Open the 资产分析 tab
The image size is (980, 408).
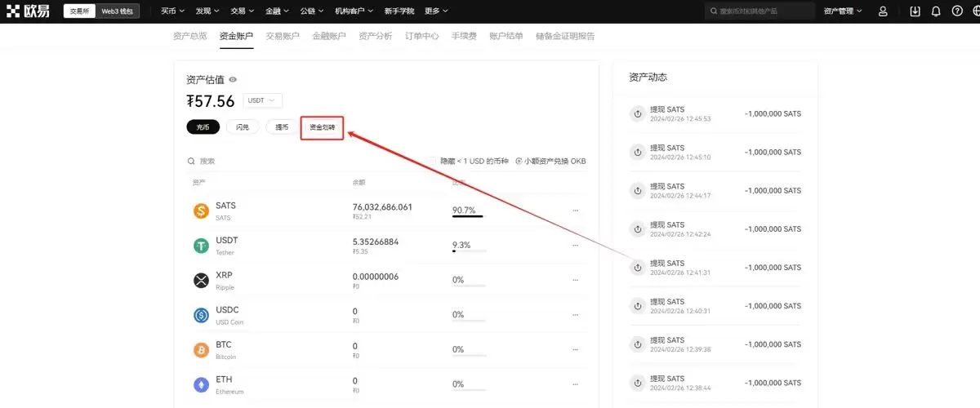pyautogui.click(x=376, y=36)
